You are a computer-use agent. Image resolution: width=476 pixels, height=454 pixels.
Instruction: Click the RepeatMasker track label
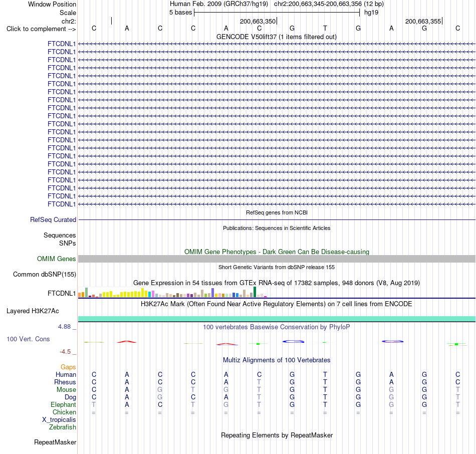click(55, 442)
